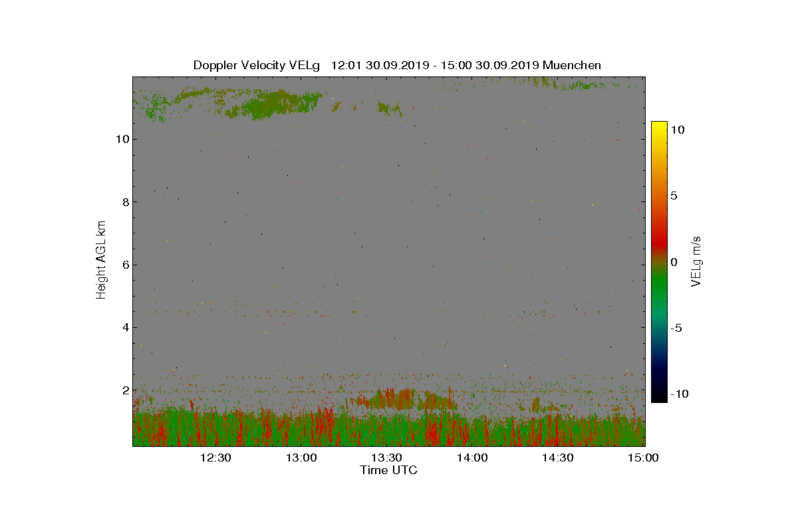Click the colorbar tick label -5

click(x=676, y=328)
